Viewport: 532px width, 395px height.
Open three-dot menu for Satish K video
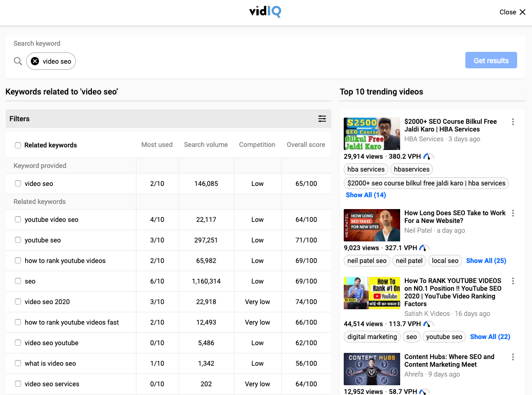pyautogui.click(x=513, y=281)
